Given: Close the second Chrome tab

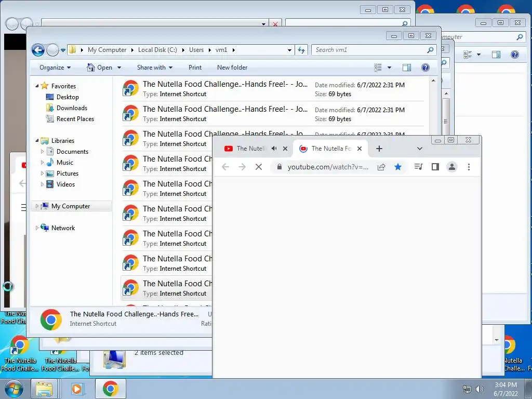Looking at the screenshot, I should 360,149.
